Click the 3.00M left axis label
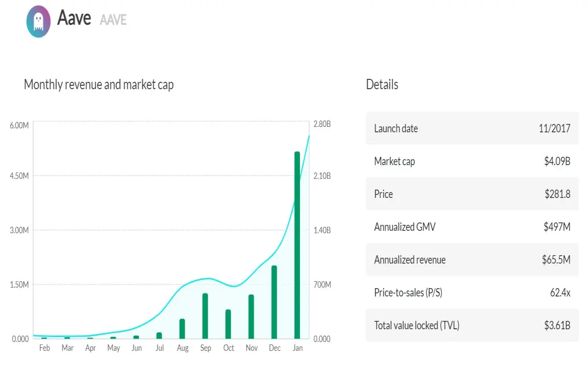588x366 pixels. tap(19, 230)
